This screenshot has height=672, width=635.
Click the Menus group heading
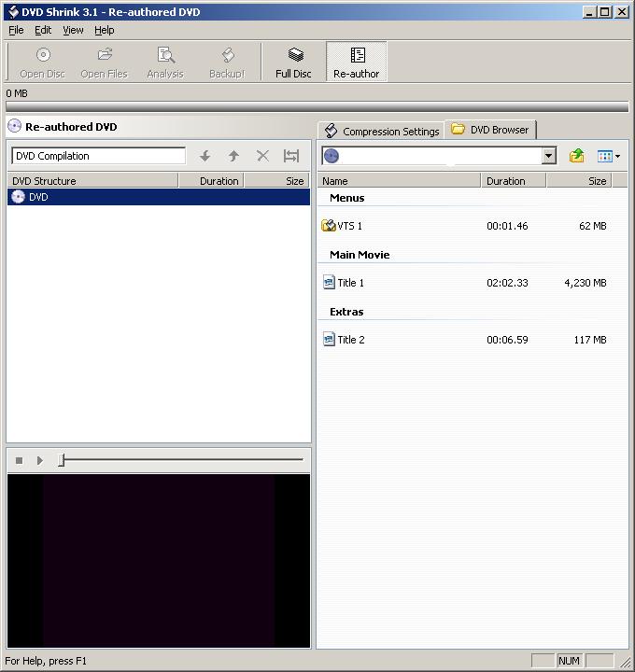coord(346,198)
